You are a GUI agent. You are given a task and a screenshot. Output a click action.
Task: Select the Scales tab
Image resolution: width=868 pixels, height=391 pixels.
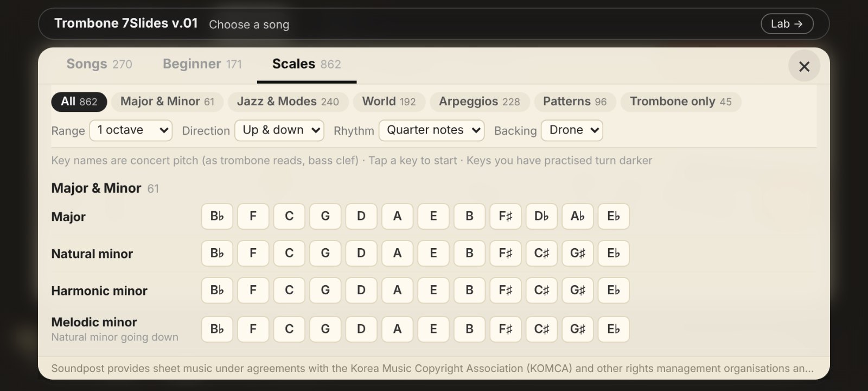coord(307,64)
